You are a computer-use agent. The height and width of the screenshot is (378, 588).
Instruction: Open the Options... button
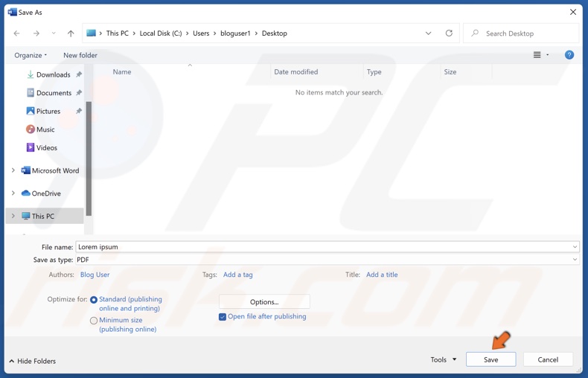(x=264, y=302)
